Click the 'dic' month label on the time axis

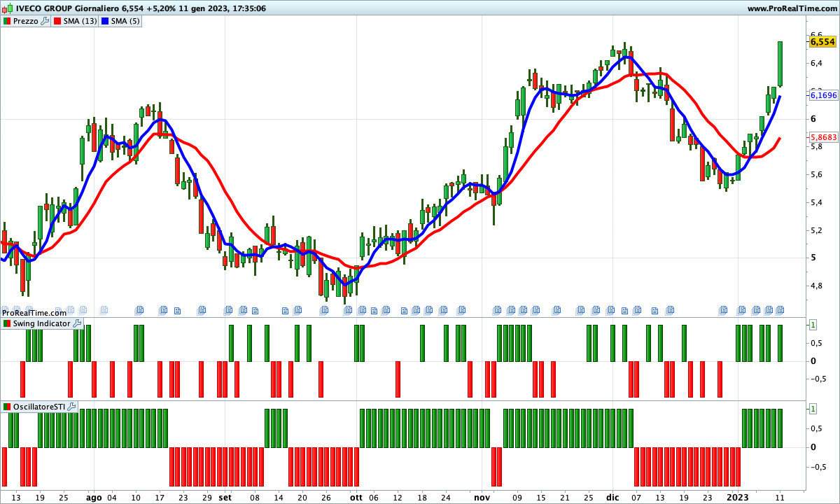tap(612, 497)
